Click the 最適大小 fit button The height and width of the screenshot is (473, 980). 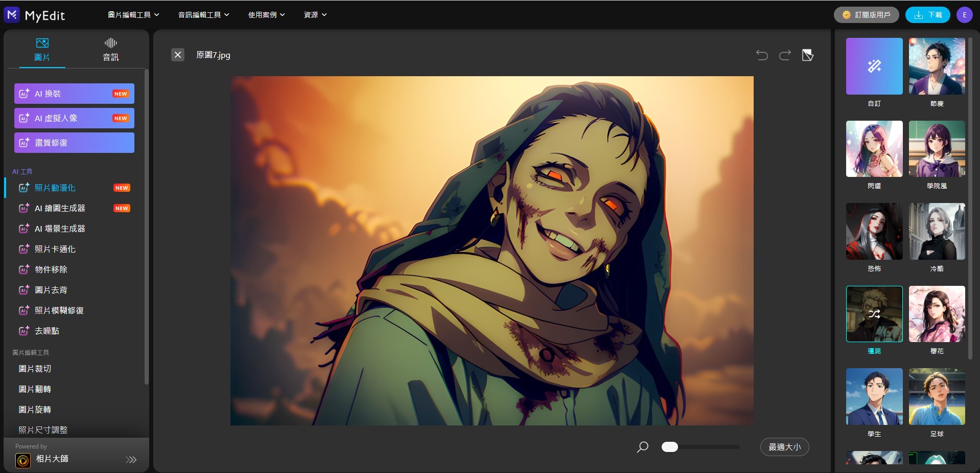tap(784, 447)
